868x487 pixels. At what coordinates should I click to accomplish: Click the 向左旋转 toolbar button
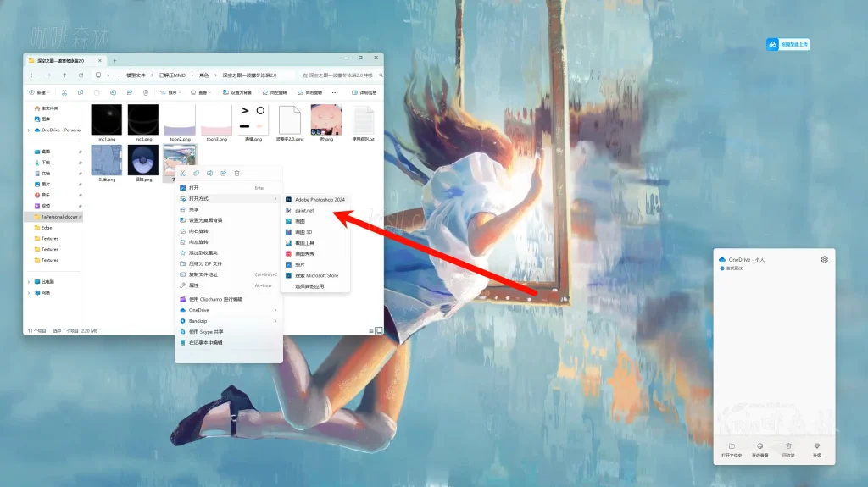tap(275, 92)
